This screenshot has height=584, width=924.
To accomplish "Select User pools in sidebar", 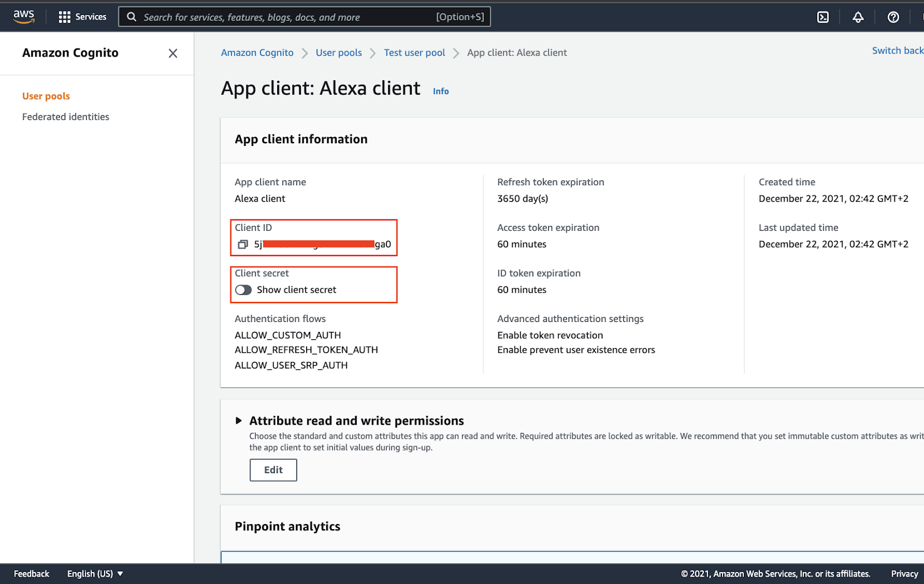I will point(46,96).
